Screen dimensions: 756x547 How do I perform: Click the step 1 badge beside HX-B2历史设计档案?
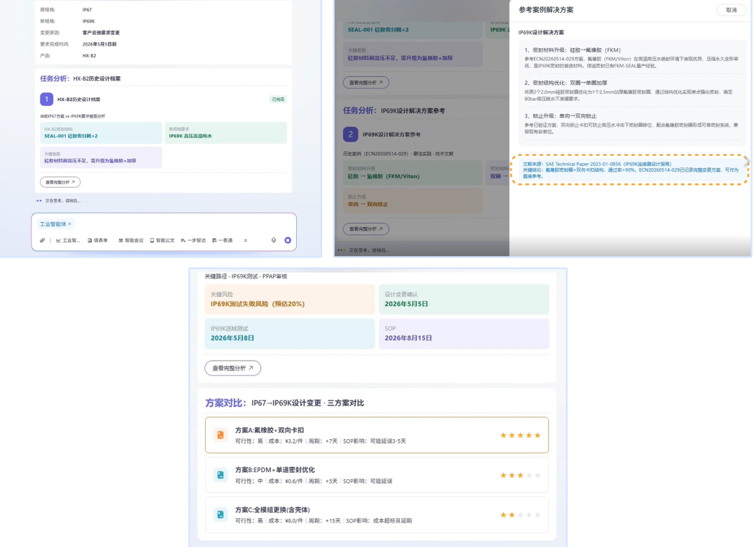[x=47, y=99]
